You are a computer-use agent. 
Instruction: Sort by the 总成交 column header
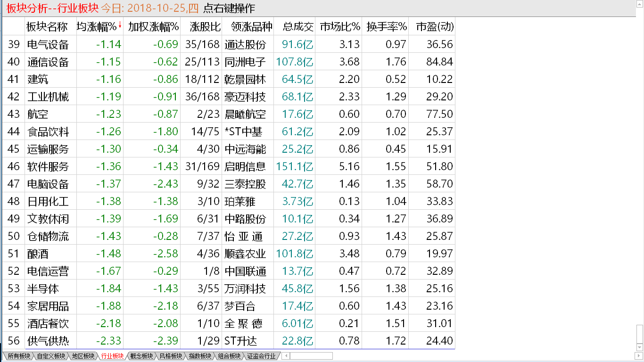pyautogui.click(x=298, y=27)
